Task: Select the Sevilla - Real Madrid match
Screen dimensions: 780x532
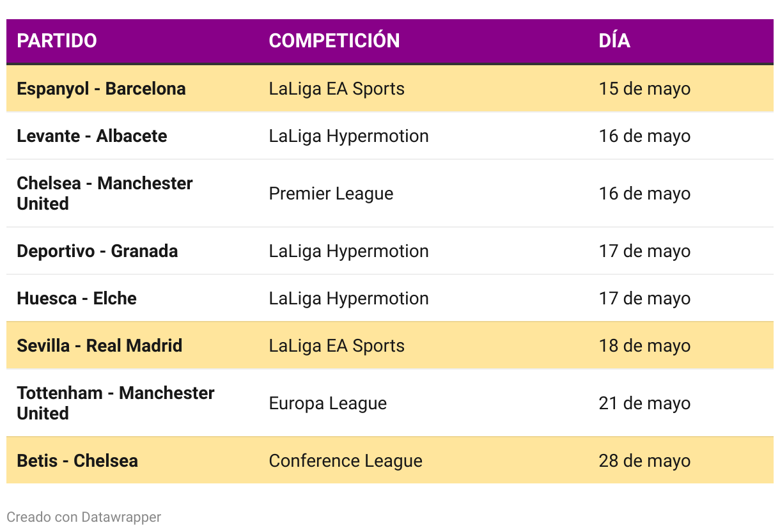Action: coord(100,346)
